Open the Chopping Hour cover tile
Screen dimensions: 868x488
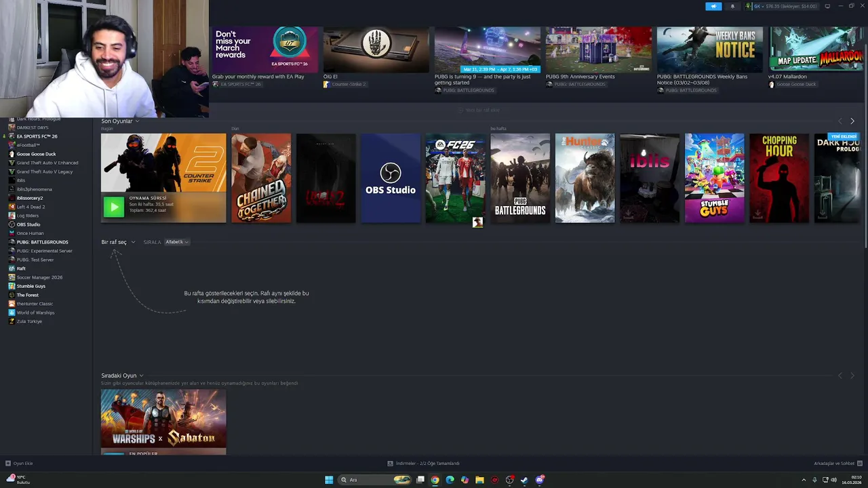(x=779, y=178)
